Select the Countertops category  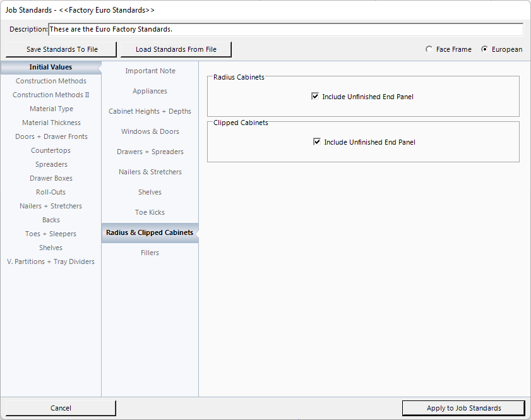[51, 150]
